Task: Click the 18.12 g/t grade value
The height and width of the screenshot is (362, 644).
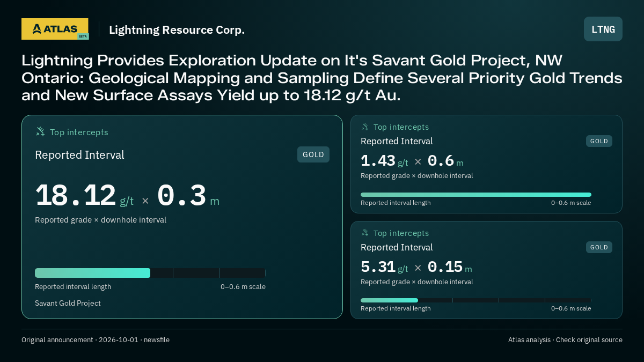Action: pos(84,196)
